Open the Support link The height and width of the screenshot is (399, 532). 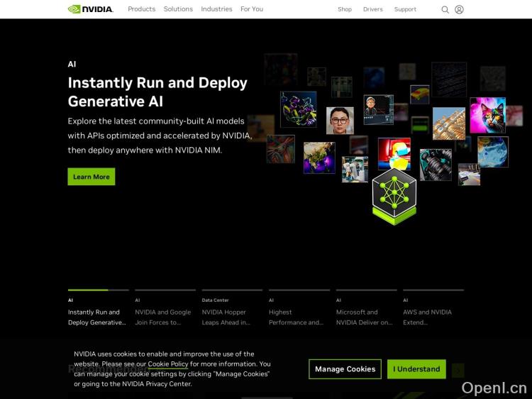(x=405, y=9)
